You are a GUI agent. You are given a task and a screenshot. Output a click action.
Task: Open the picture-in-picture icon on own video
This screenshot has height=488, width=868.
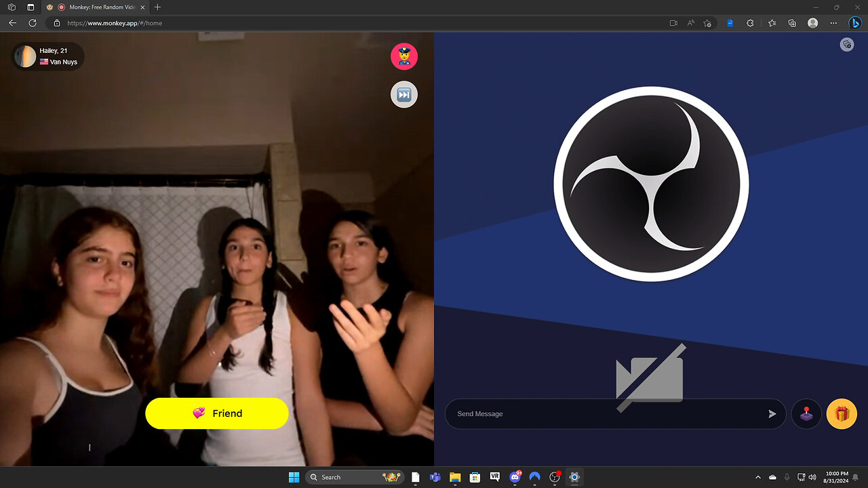846,45
